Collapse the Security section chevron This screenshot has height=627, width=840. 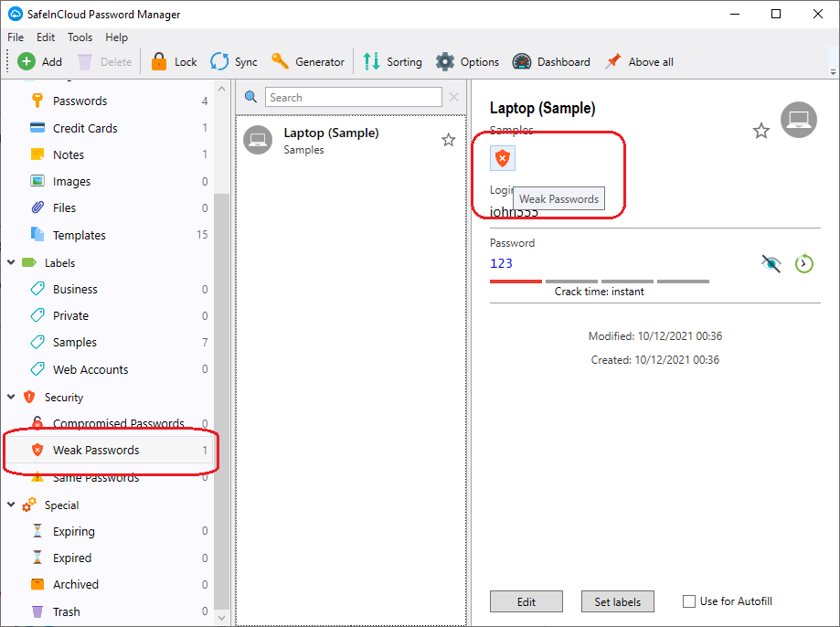[11, 397]
